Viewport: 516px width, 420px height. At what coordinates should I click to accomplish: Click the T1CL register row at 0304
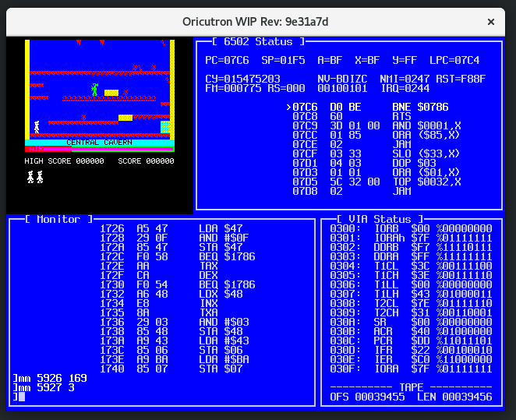tap(411, 266)
